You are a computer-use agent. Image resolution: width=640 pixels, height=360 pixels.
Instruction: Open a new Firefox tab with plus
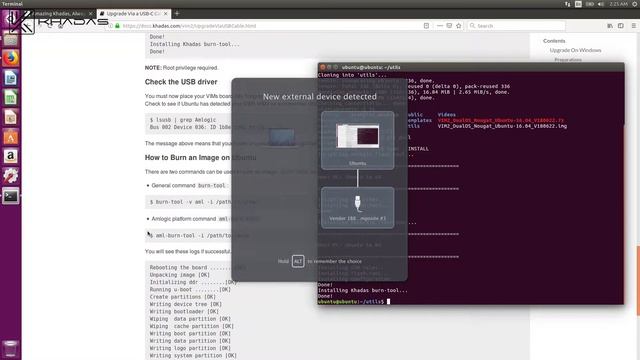click(177, 13)
